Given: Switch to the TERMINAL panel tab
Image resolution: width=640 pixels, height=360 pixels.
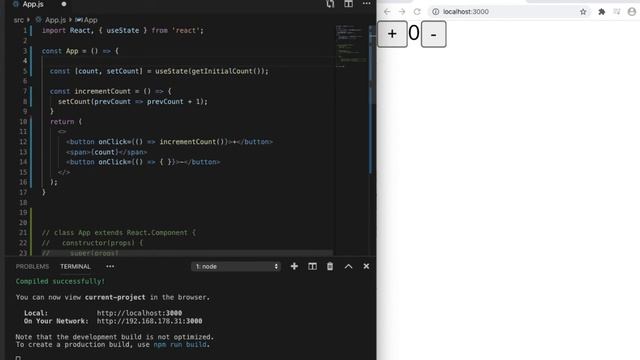Looking at the screenshot, I should [x=76, y=267].
